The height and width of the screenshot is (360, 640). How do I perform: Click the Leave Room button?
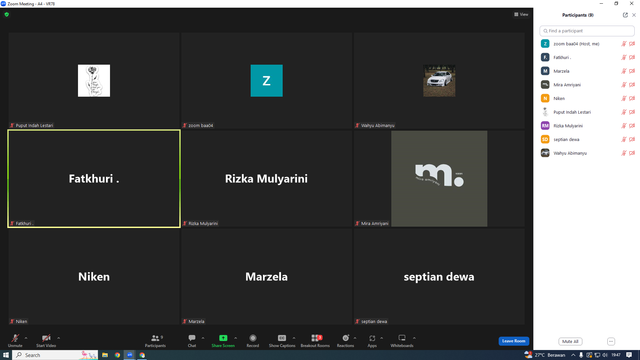513,341
